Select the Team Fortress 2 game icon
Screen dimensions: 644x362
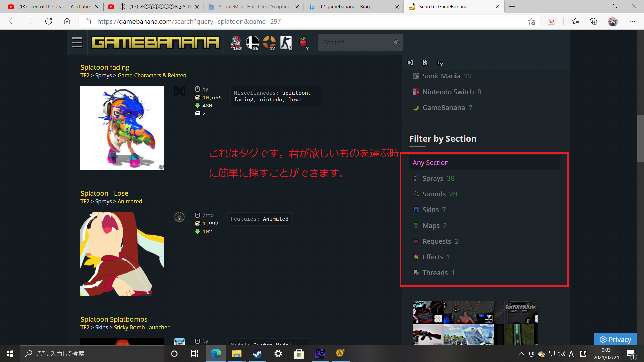pos(269,42)
